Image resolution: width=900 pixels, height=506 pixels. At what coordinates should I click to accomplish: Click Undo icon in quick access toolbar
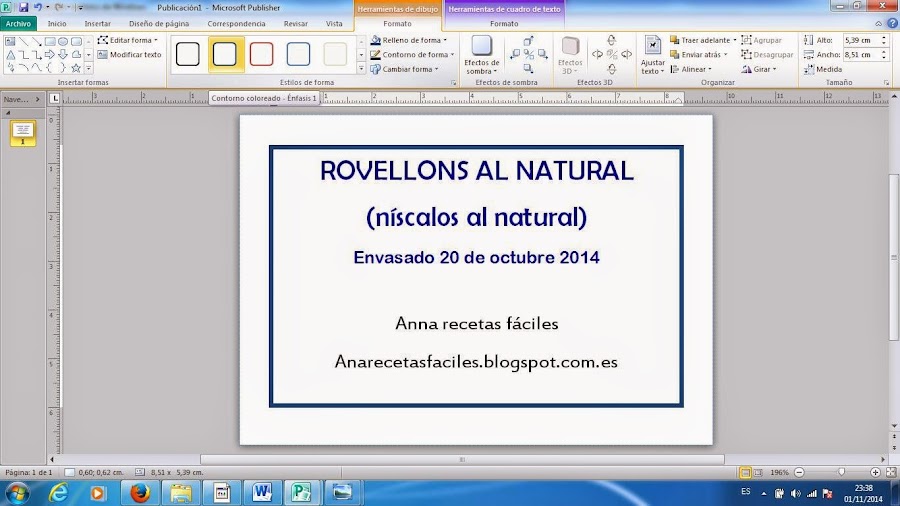(x=38, y=7)
